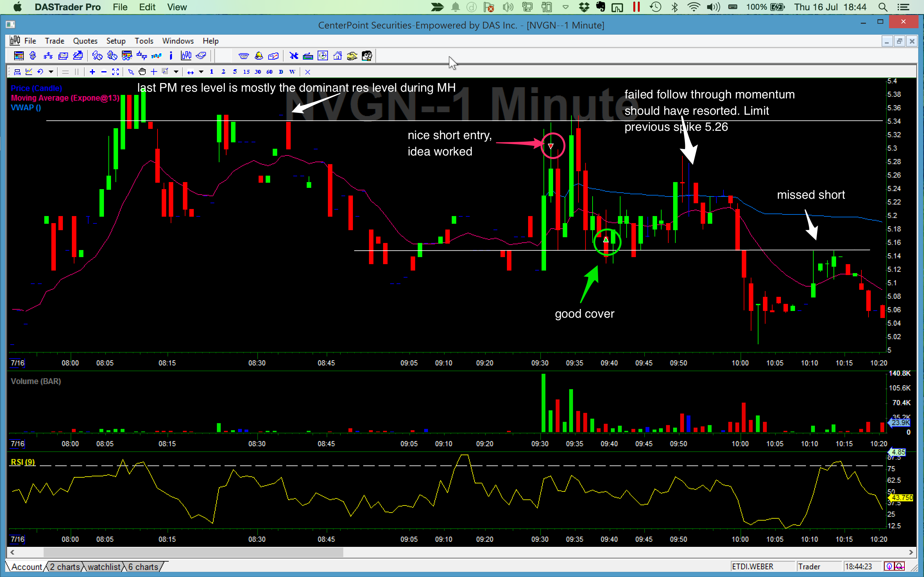Click the fit-to-screen expand arrows icon
The width and height of the screenshot is (924, 577).
coord(115,72)
